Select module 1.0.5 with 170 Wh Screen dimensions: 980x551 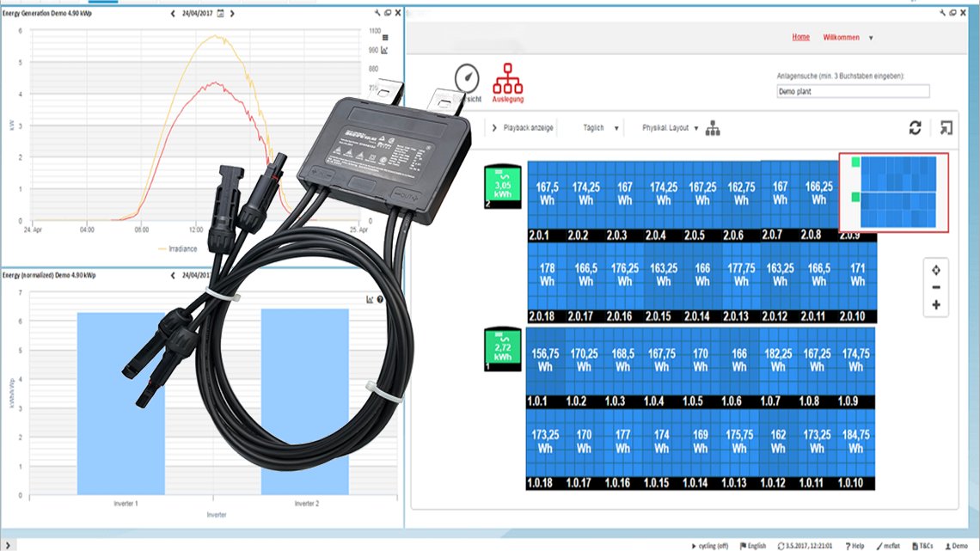pos(700,367)
